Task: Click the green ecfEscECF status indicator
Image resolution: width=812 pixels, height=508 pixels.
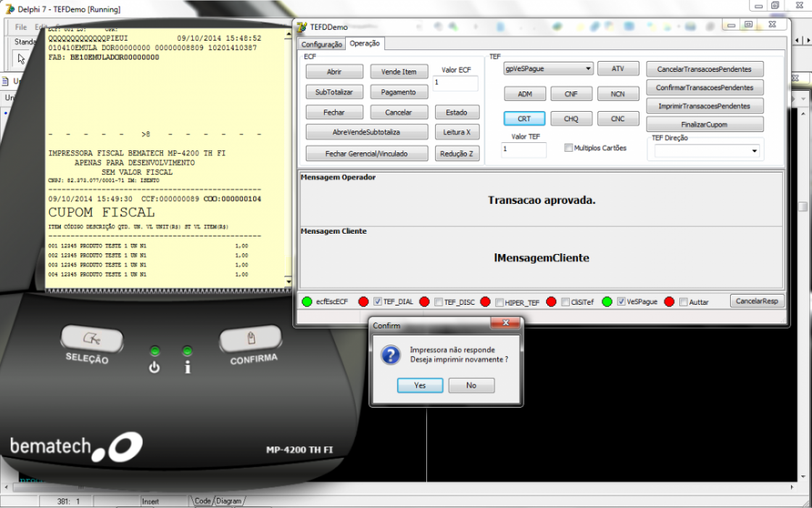Action: (307, 302)
